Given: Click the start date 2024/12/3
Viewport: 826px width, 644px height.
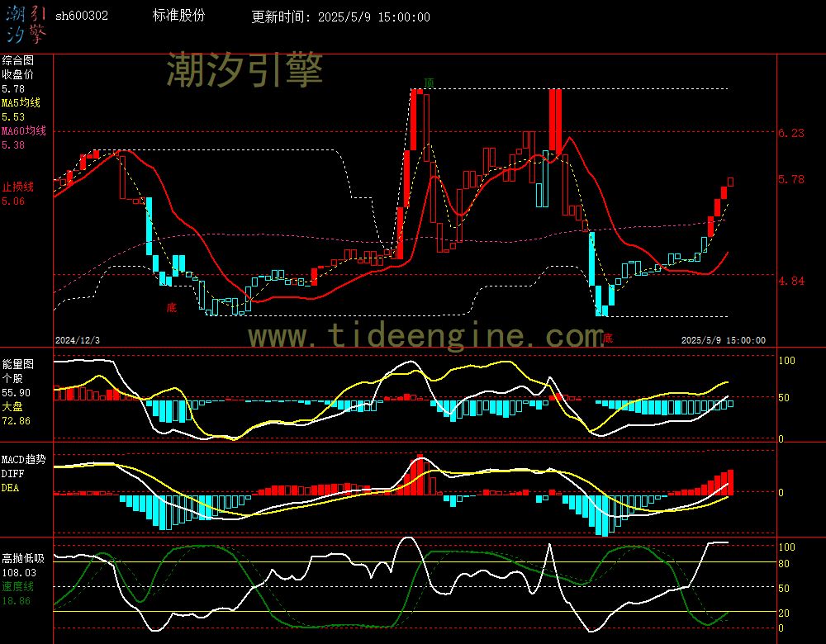Looking at the screenshot, I should [x=78, y=340].
